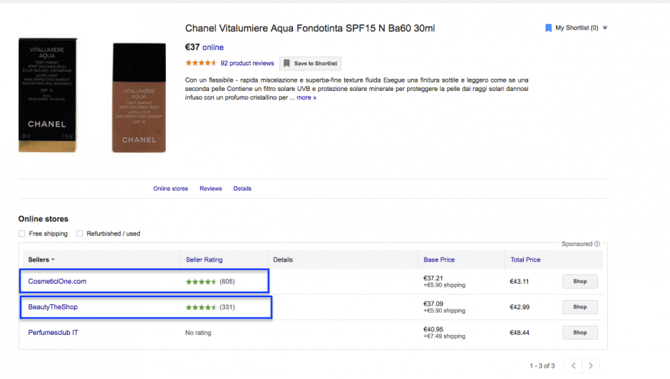Open Perfumesclub IT seller link
670x379 pixels.
(53, 332)
